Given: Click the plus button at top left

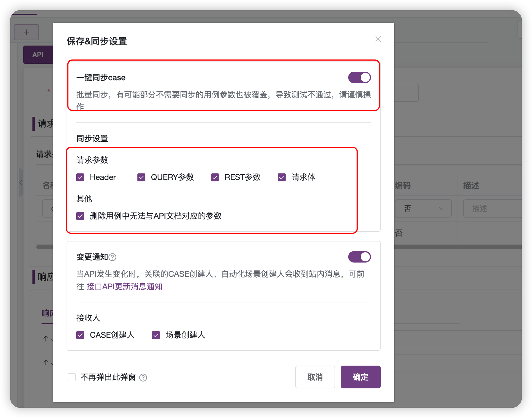Looking at the screenshot, I should point(26,32).
